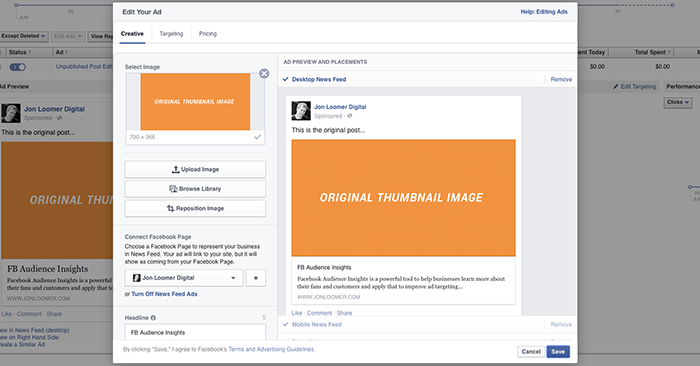The height and width of the screenshot is (366, 700).
Task: Click Create a Similar Ad link
Action: [22, 345]
